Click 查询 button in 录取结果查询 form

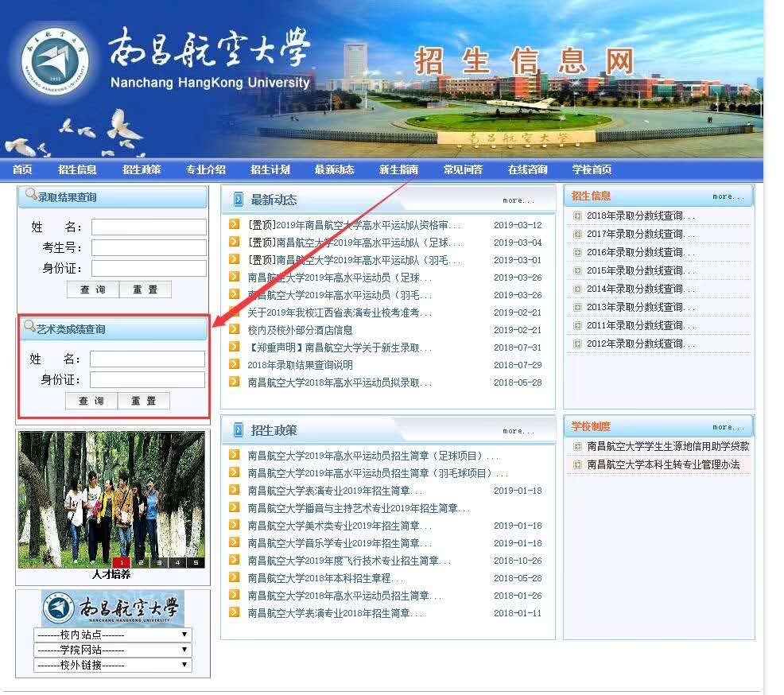[93, 289]
